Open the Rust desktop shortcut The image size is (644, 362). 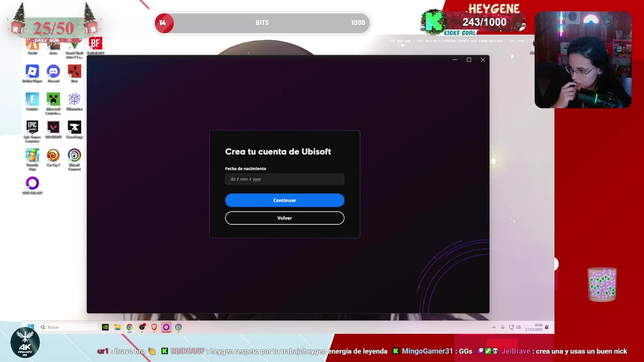pyautogui.click(x=74, y=73)
